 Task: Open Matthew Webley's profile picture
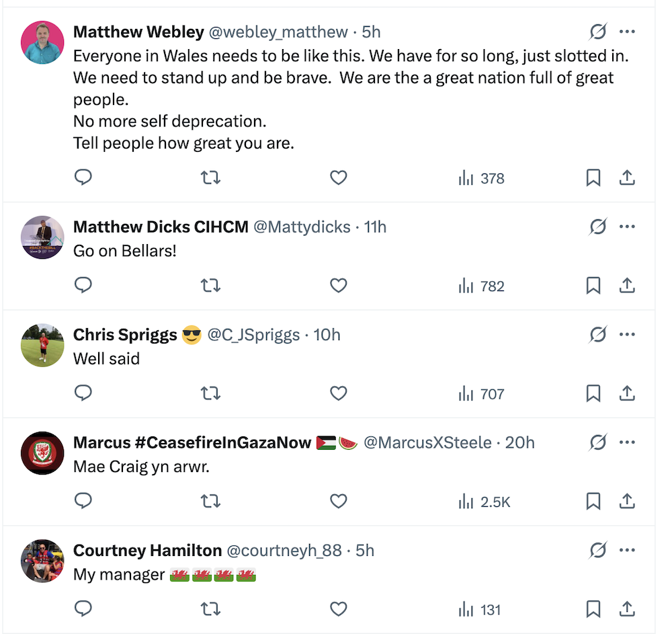43,42
